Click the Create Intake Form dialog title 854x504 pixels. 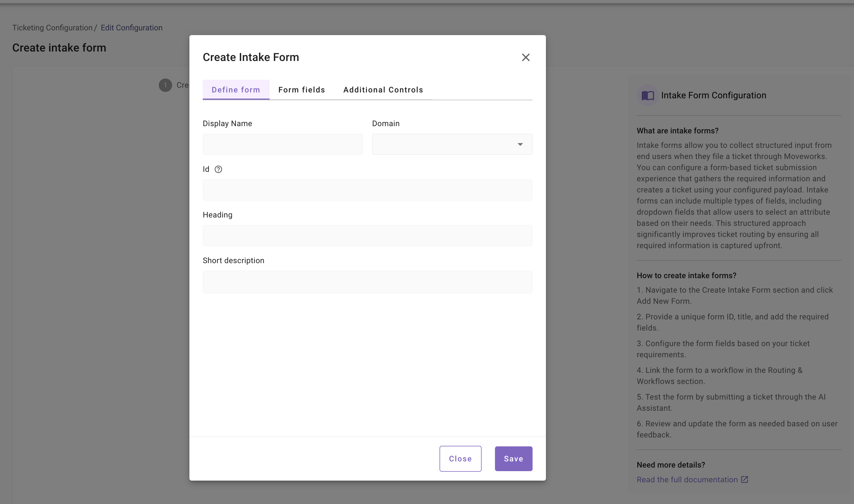(x=251, y=57)
